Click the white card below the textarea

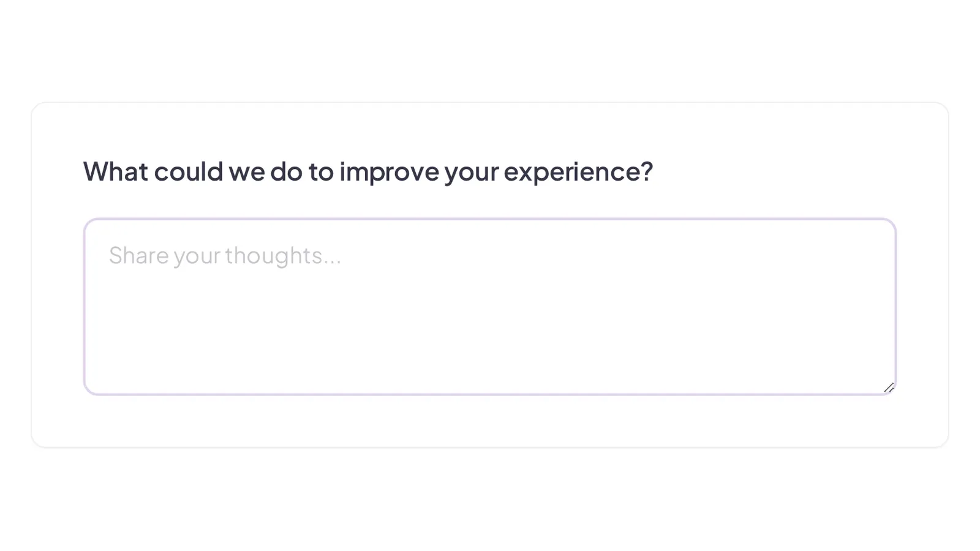[490, 421]
